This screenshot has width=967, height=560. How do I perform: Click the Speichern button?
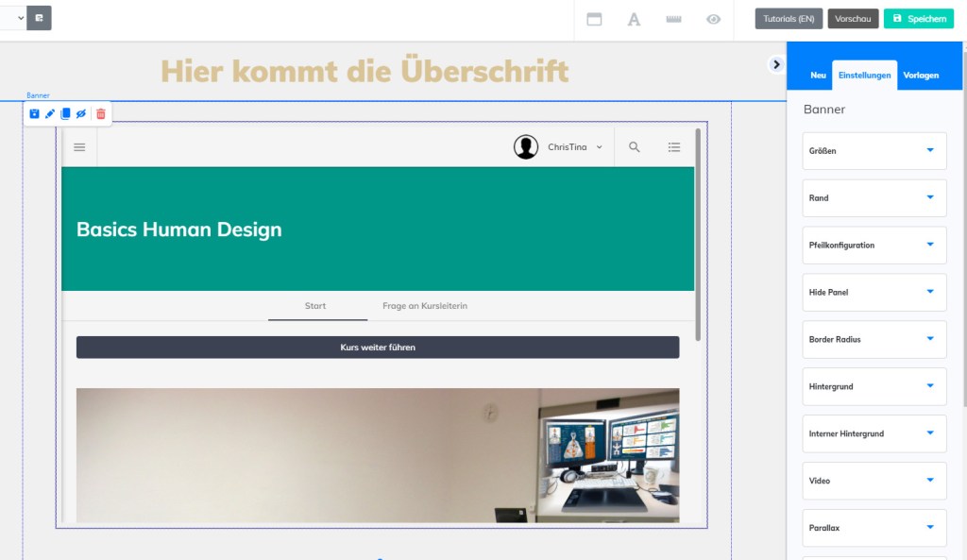pos(919,19)
